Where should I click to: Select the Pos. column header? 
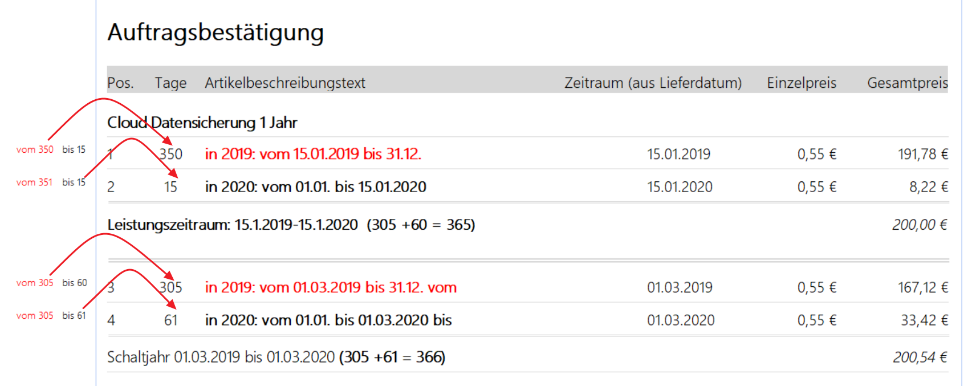tap(120, 83)
